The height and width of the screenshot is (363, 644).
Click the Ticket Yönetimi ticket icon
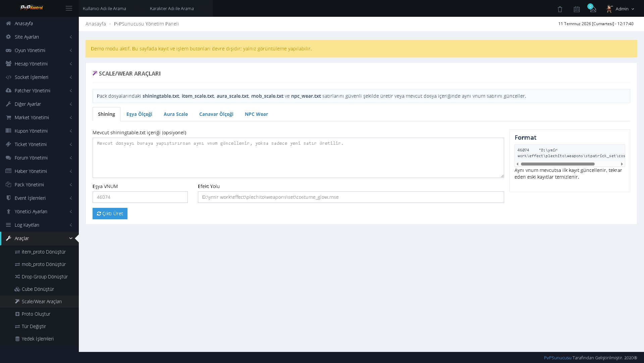pos(8,144)
